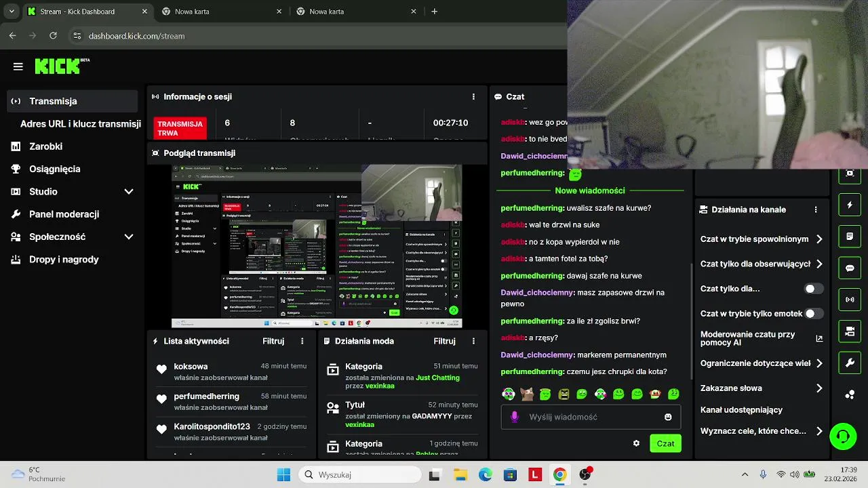Click the heart icon next to koksowa
Image resolution: width=868 pixels, height=488 pixels.
(161, 369)
